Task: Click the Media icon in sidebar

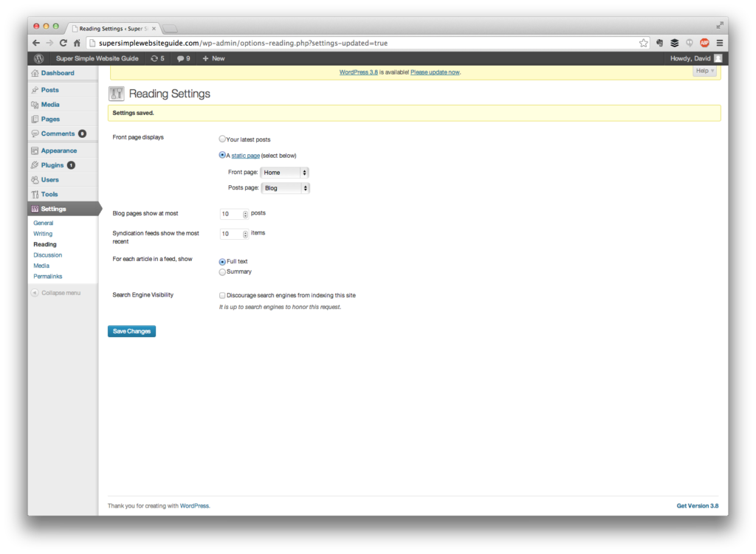Action: (x=35, y=105)
